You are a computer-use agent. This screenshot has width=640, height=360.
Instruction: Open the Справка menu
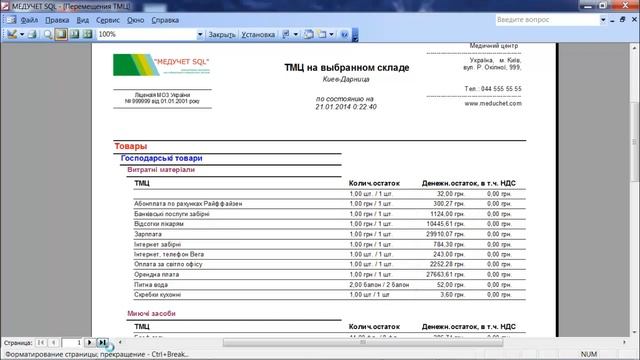coord(165,20)
